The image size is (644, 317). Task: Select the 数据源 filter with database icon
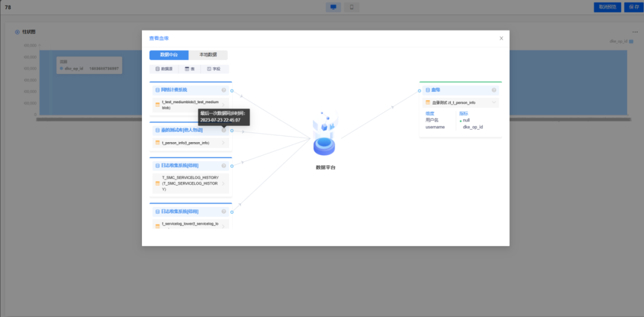click(x=164, y=69)
